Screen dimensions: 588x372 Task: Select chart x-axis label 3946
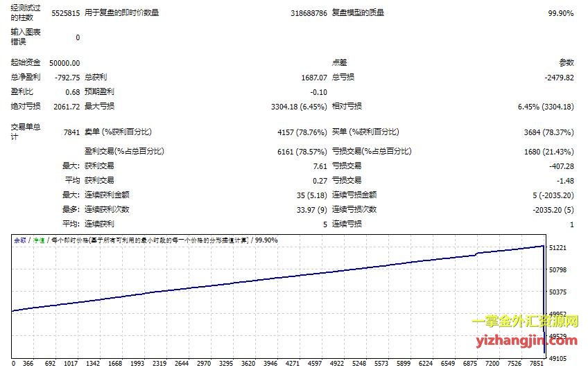[x=270, y=364]
